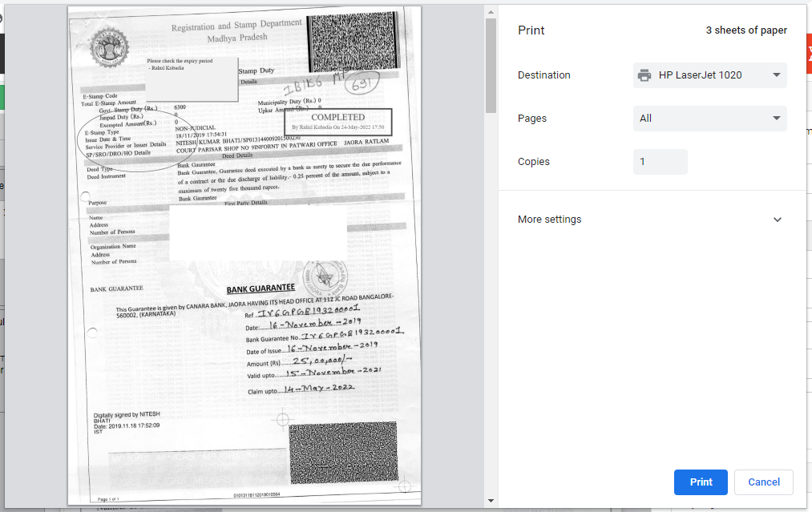Expand the More settings section
Image resolution: width=812 pixels, height=512 pixels.
pyautogui.click(x=549, y=219)
